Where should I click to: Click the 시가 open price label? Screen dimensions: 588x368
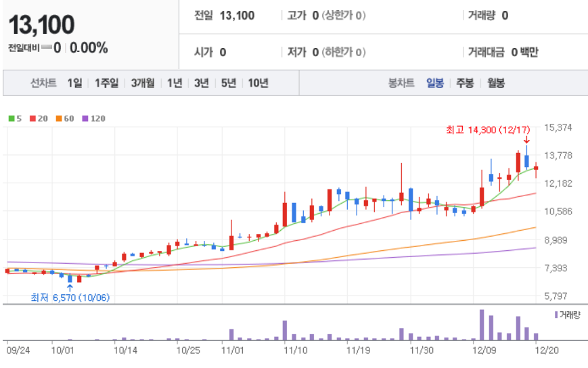[x=204, y=52]
